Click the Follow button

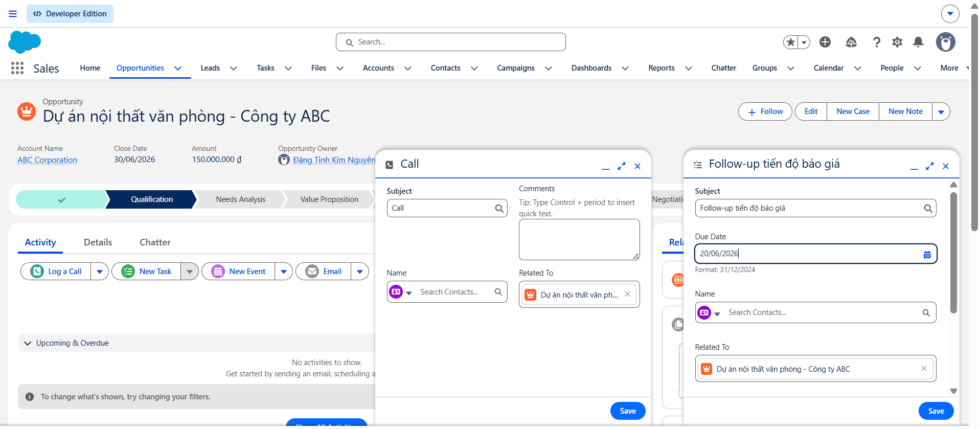765,111
